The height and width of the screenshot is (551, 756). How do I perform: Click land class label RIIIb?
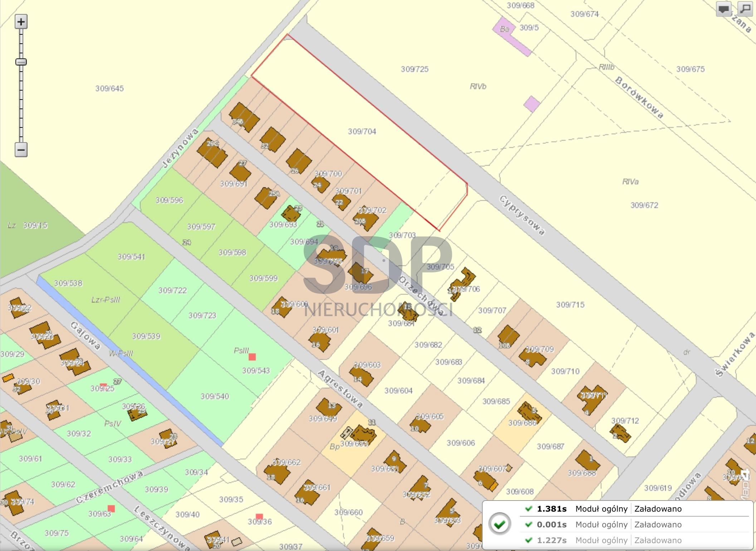coord(606,67)
